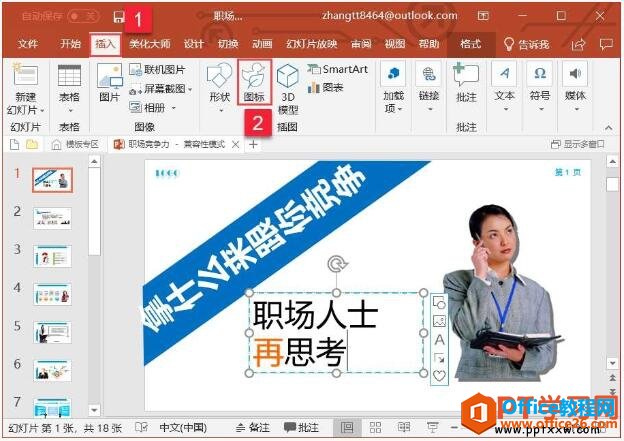Click the picture tool in floating toolbar

pyautogui.click(x=439, y=321)
